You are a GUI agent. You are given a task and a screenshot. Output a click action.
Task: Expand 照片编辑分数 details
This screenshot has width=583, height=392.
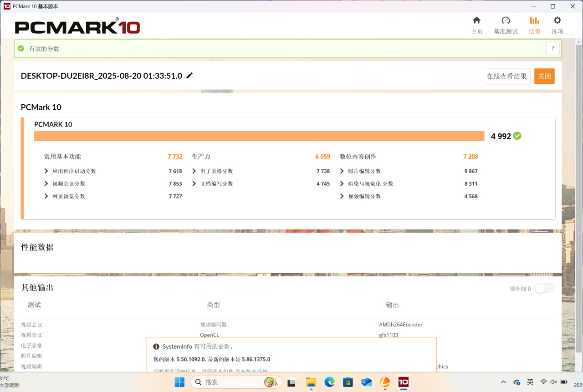point(343,171)
